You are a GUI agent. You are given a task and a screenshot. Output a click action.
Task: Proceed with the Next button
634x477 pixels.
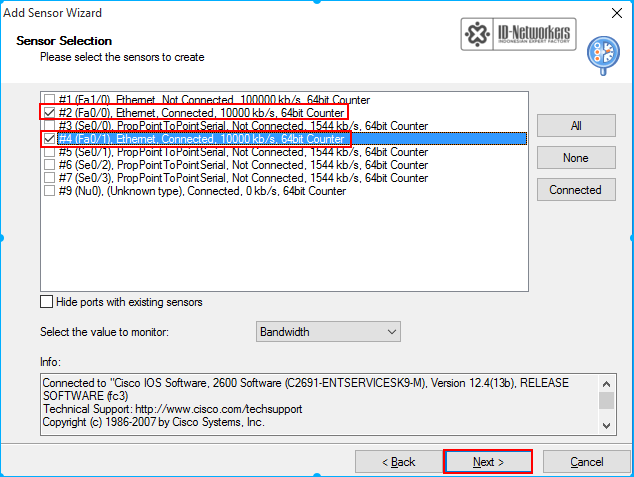488,462
